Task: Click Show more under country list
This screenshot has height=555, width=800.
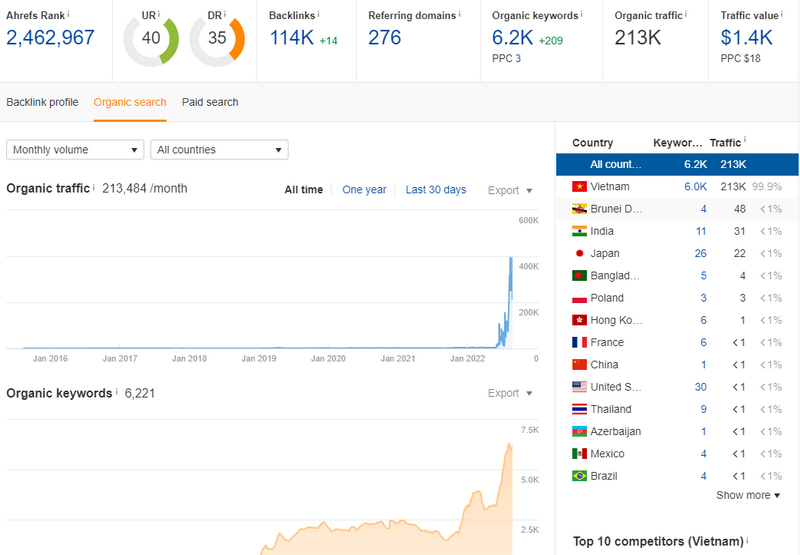Action: pyautogui.click(x=748, y=495)
